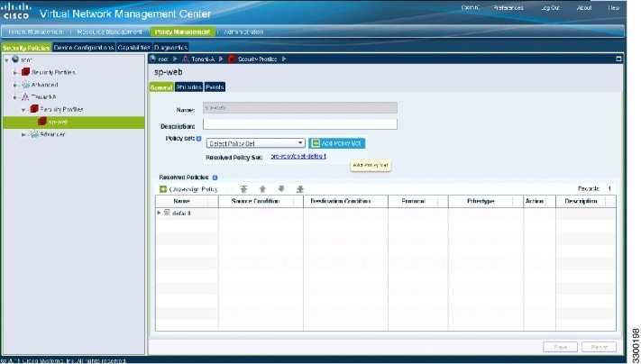The image size is (641, 364).
Task: Open the About link
Action: [x=584, y=8]
